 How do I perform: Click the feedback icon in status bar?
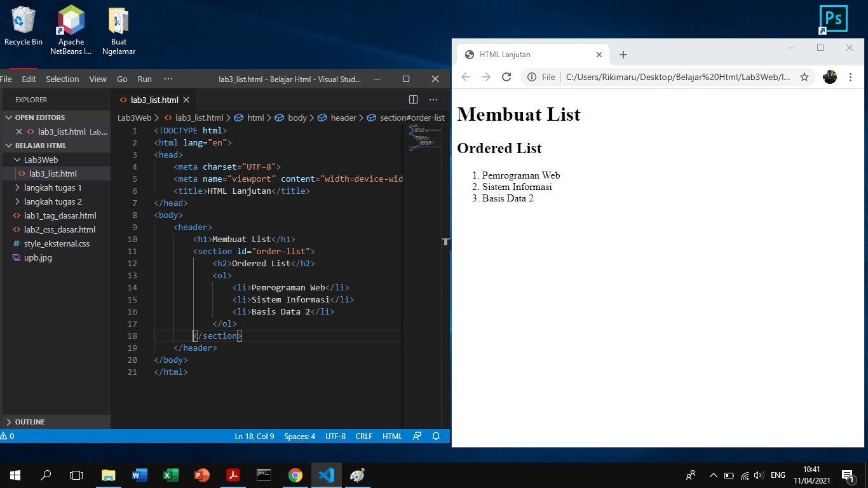click(417, 437)
